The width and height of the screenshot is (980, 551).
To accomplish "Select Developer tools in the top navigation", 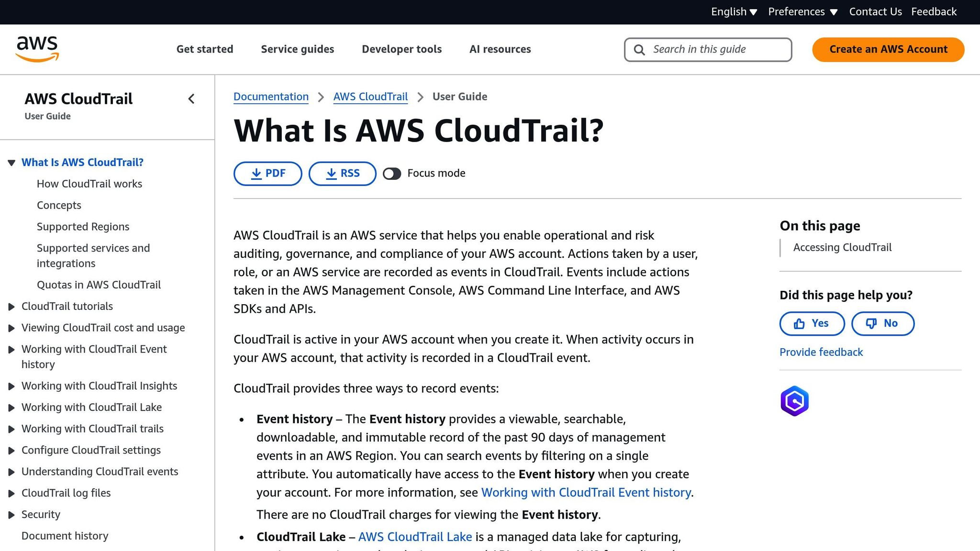I will [x=401, y=49].
